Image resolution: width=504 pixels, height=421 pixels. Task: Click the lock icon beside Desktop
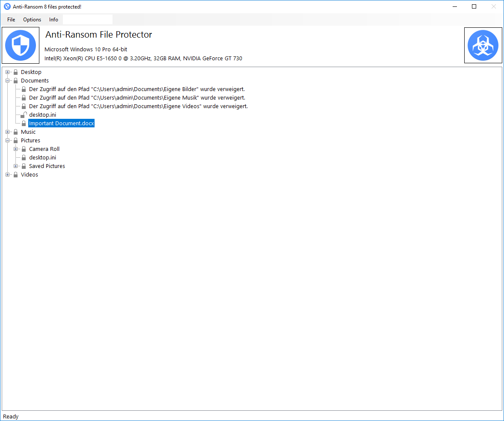coord(15,72)
